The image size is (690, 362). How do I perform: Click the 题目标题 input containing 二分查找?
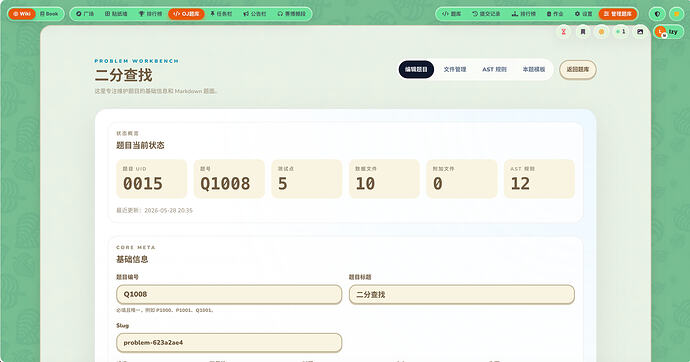(462, 294)
